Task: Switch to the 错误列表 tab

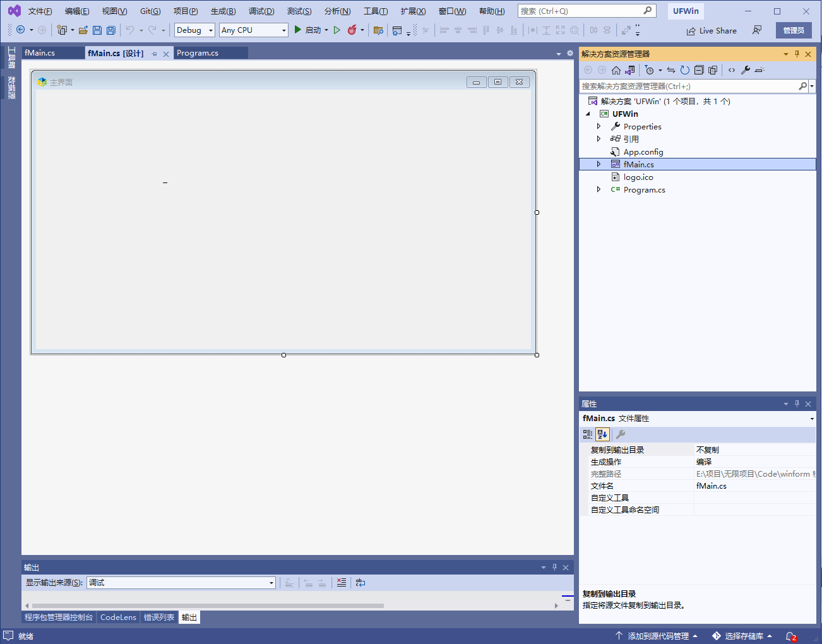Action: [159, 617]
